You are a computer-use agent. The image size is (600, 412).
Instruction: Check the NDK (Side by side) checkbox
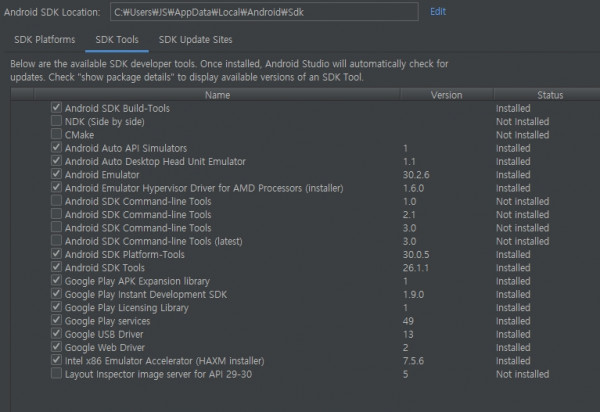[56, 121]
